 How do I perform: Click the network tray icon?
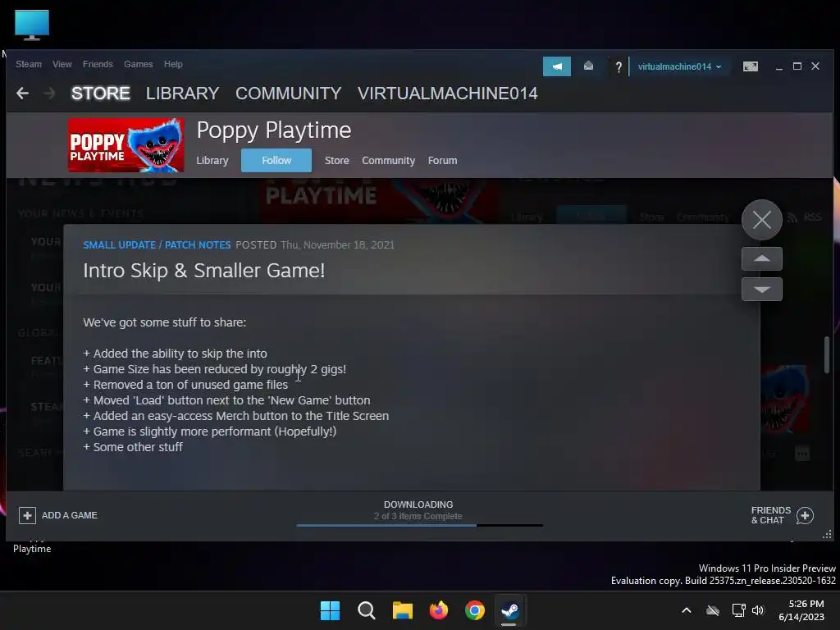click(739, 610)
